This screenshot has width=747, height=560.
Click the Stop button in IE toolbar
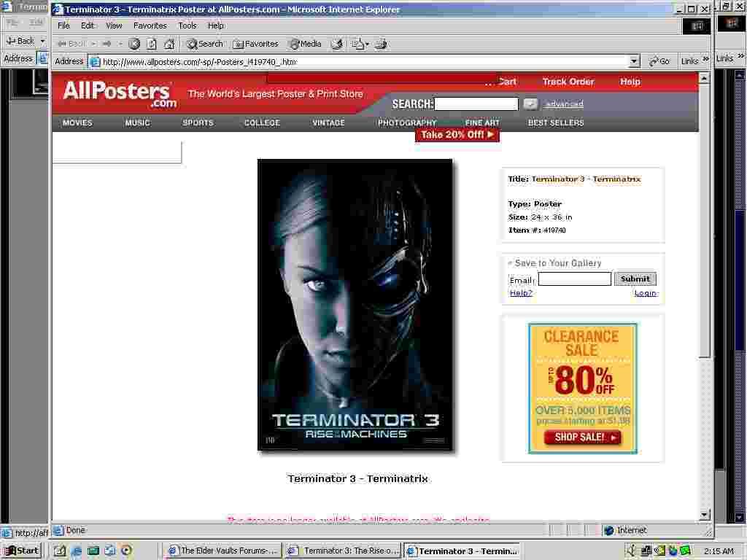point(134,44)
